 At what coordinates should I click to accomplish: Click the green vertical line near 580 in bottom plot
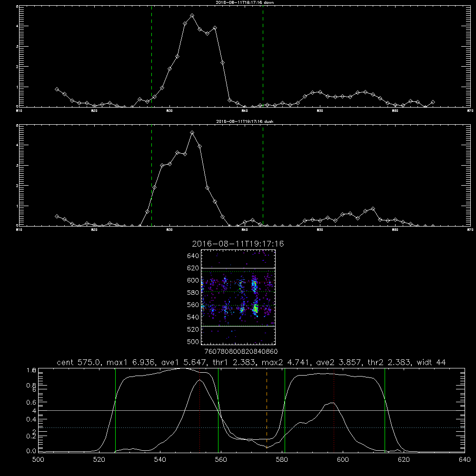click(x=285, y=410)
